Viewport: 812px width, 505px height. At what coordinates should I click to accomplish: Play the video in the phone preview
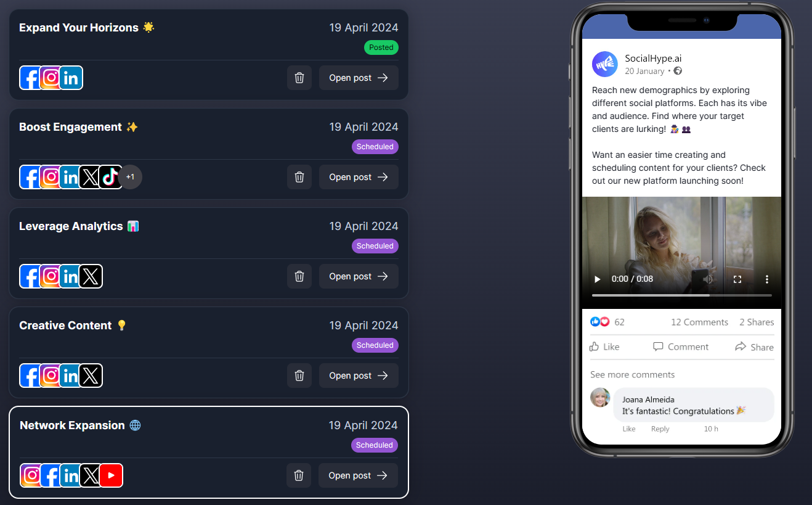point(597,279)
